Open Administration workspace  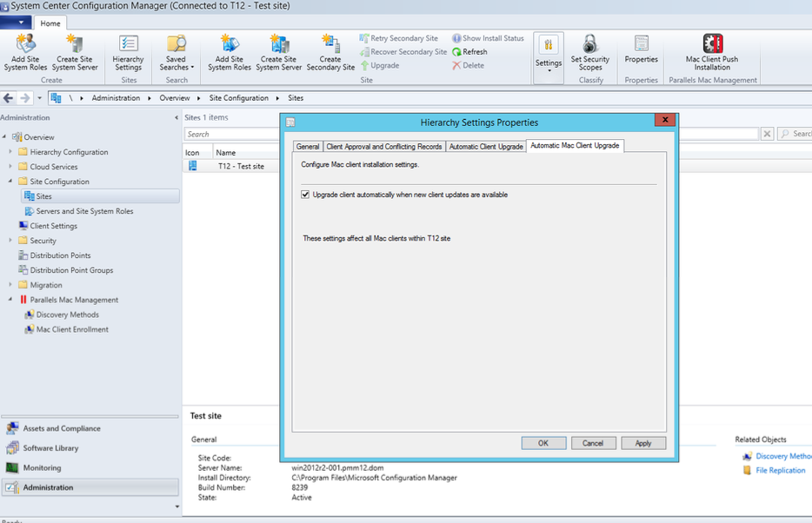click(x=90, y=487)
